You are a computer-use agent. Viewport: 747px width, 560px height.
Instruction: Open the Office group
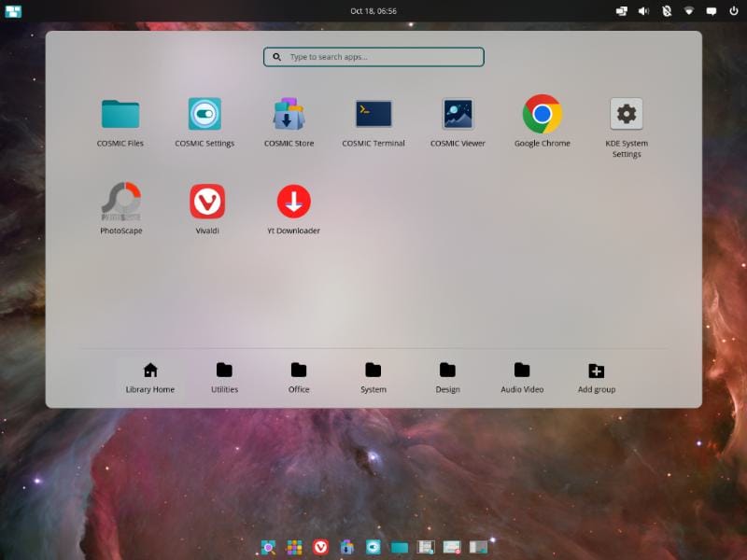coord(299,379)
